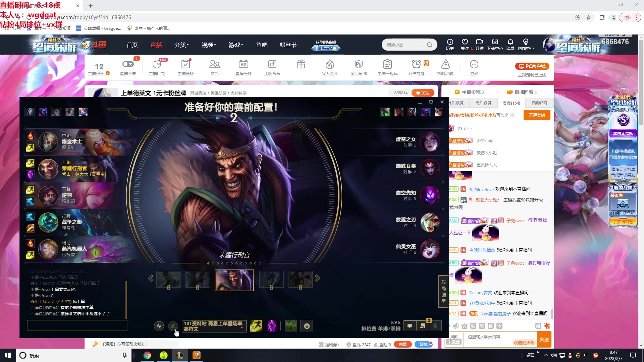Click the emote smiley button in champ select
This screenshot has height=362, width=644.
[x=307, y=326]
